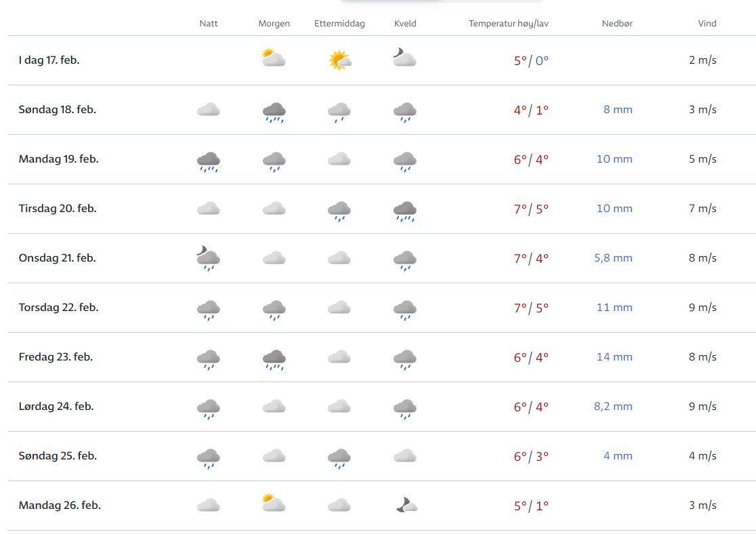Click Fredag 23. feb. morning rain icon
Screen dimensions: 756x534
(x=274, y=358)
